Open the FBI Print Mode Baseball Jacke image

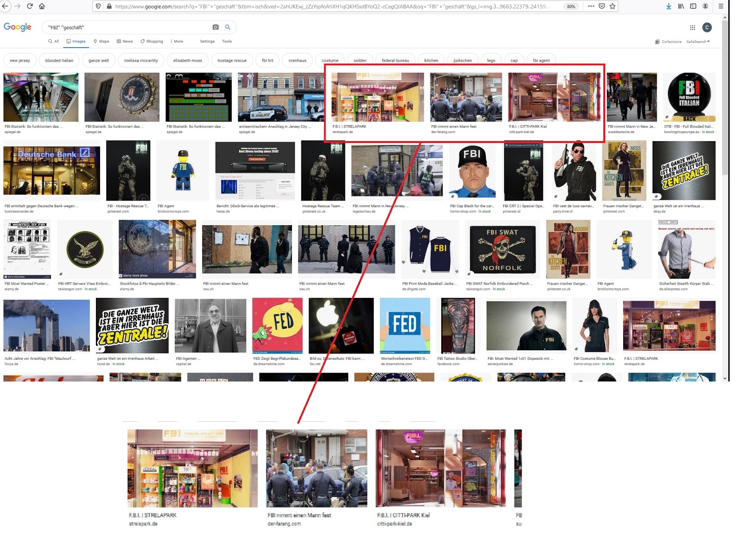point(430,249)
